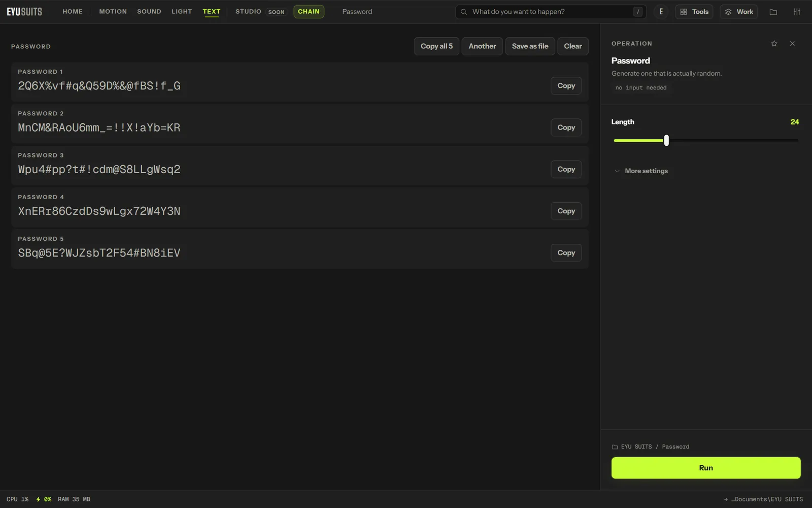Open the Tools menu
The image size is (812, 508).
click(694, 12)
